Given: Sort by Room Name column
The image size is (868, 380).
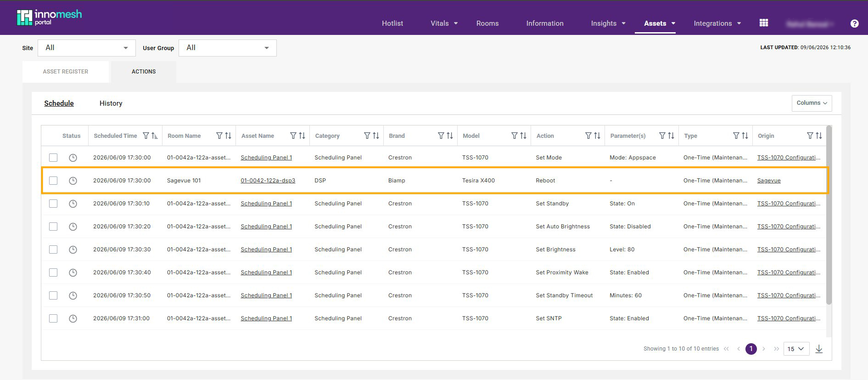Looking at the screenshot, I should click(228, 136).
